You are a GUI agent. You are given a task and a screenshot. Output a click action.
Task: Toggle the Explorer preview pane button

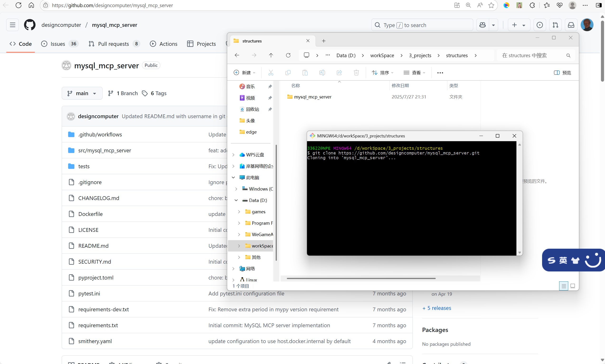pyautogui.click(x=562, y=73)
